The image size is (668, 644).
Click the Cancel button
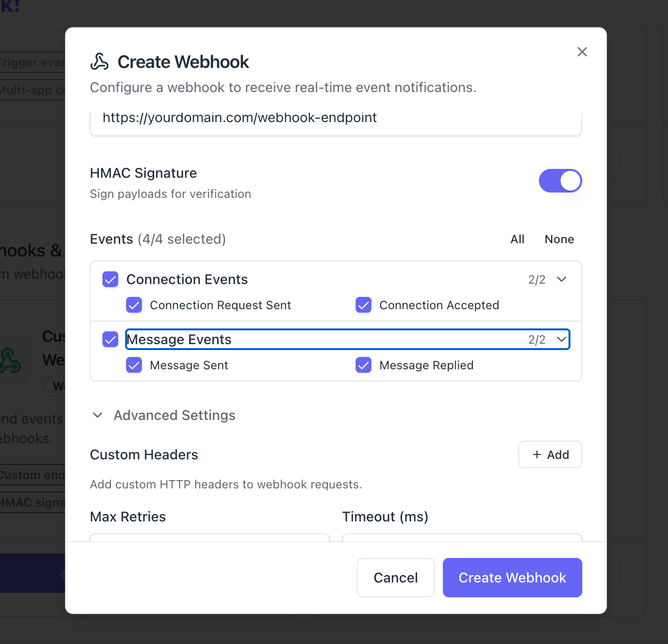pos(396,578)
